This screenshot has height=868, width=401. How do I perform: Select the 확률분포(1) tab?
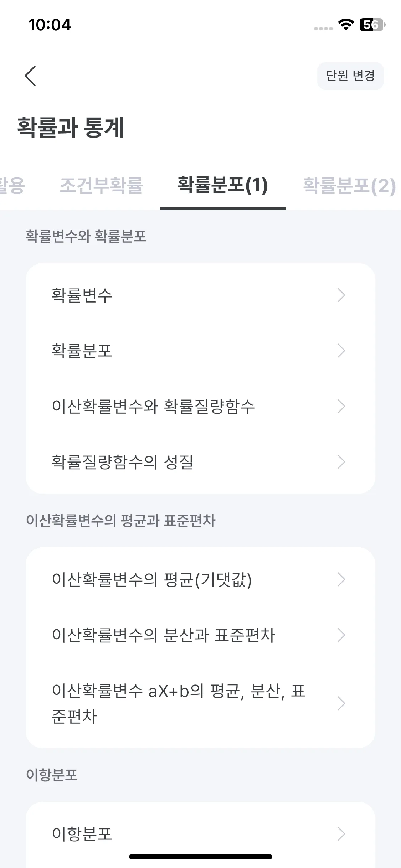click(x=223, y=186)
